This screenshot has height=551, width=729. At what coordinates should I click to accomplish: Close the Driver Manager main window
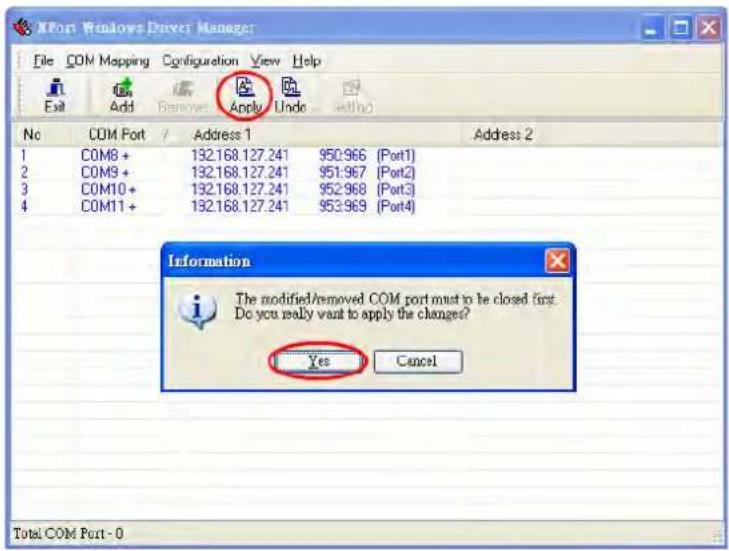pos(709,28)
